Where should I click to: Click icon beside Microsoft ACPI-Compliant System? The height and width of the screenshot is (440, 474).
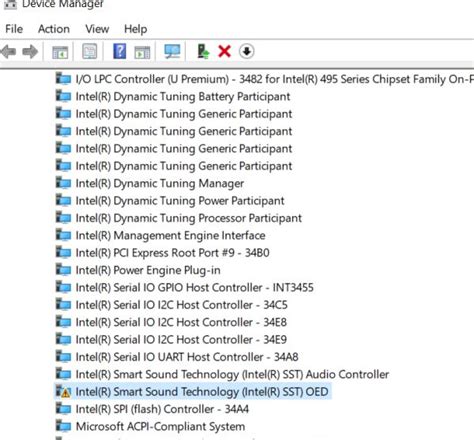coord(63,426)
